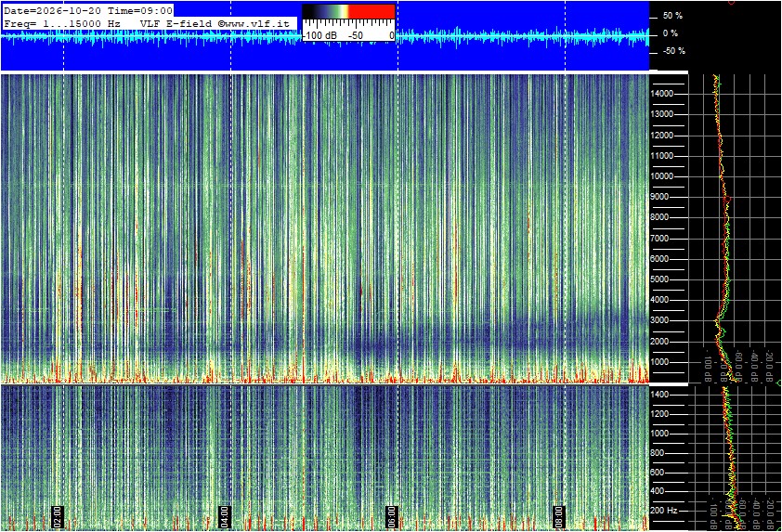Image resolution: width=782 pixels, height=532 pixels.
Task: Click the 600 label on low-frequency axis
Action: 658,473
